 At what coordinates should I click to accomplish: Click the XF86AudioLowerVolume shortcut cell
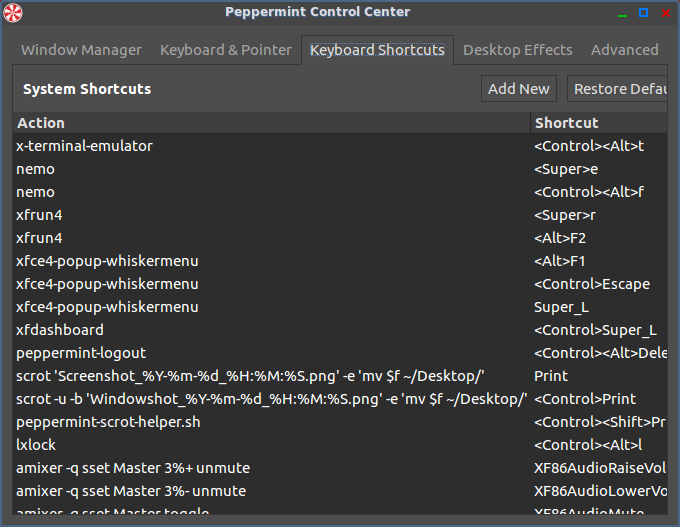coord(599,491)
